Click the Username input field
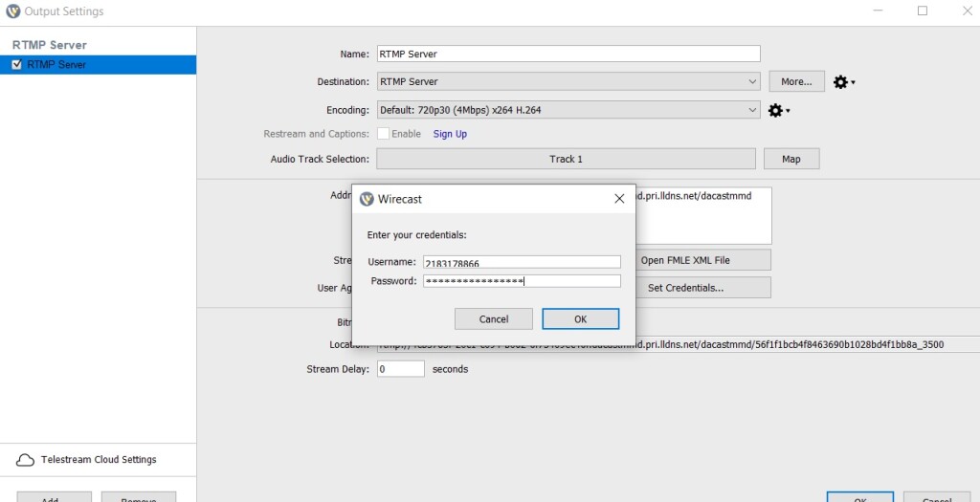The height and width of the screenshot is (502, 980). pos(522,262)
